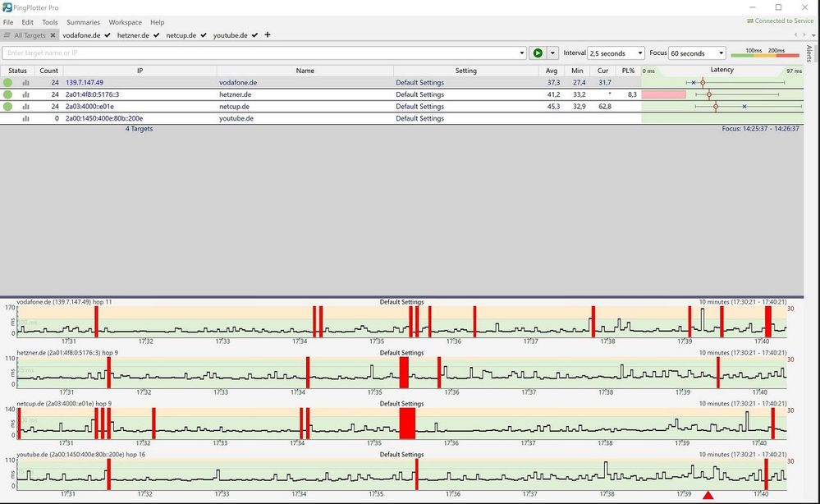This screenshot has width=820, height=504.
Task: Toggle graph icon in vodafone.de row
Action: [25, 83]
